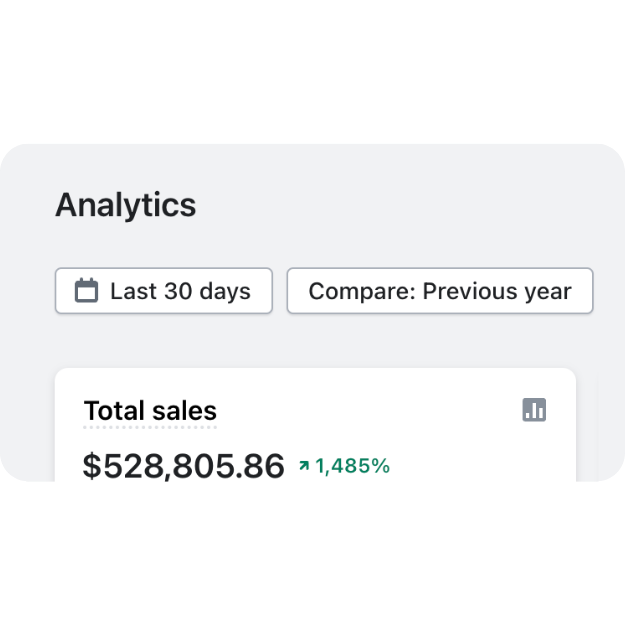Click the 1,485% change percentage
Screen dimensions: 625x625
click(352, 466)
